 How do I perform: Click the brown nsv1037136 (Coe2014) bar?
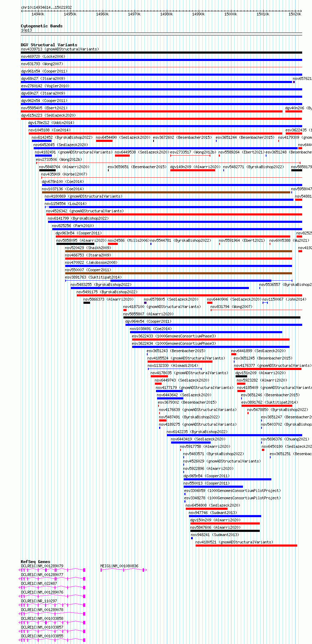tap(166, 192)
